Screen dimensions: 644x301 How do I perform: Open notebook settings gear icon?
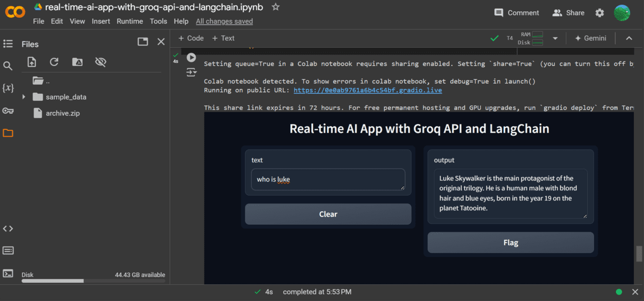tap(599, 13)
